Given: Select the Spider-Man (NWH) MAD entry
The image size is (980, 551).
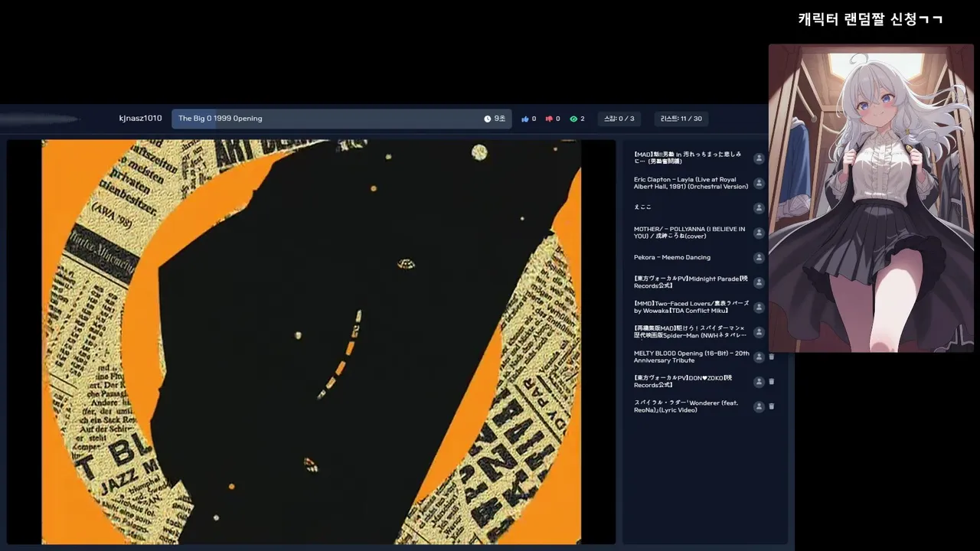Looking at the screenshot, I should (690, 331).
